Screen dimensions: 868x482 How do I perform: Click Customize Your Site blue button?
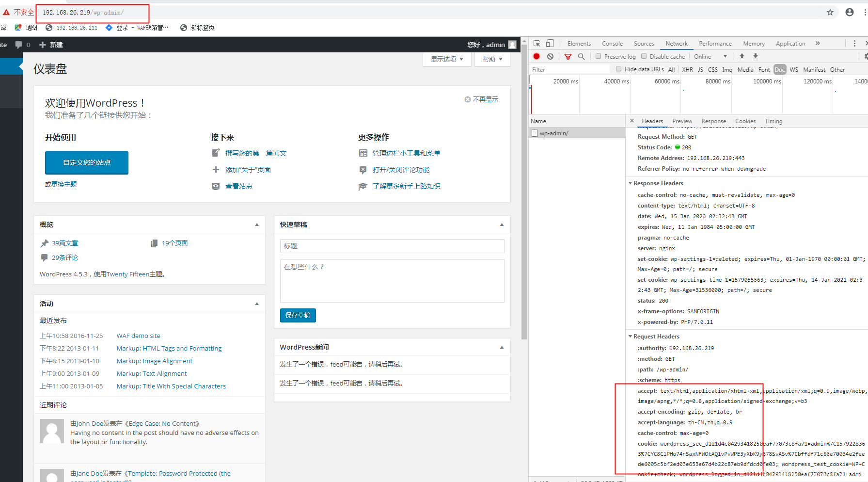[x=87, y=162]
